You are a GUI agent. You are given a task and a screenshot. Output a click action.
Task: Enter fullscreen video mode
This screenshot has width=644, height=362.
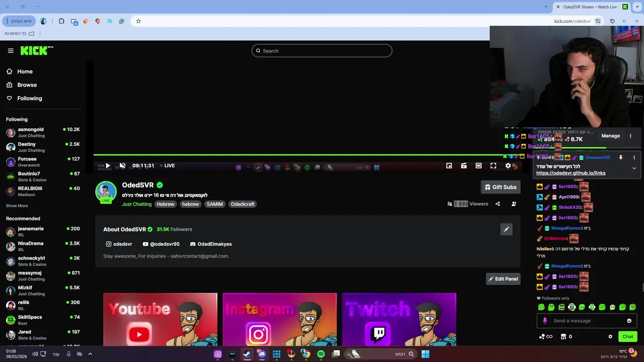coord(493,165)
